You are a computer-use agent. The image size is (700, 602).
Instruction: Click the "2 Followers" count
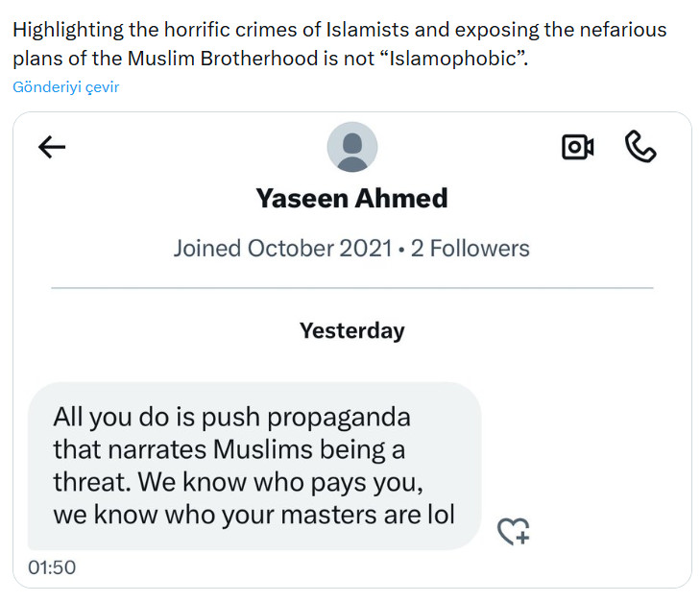pyautogui.click(x=471, y=249)
